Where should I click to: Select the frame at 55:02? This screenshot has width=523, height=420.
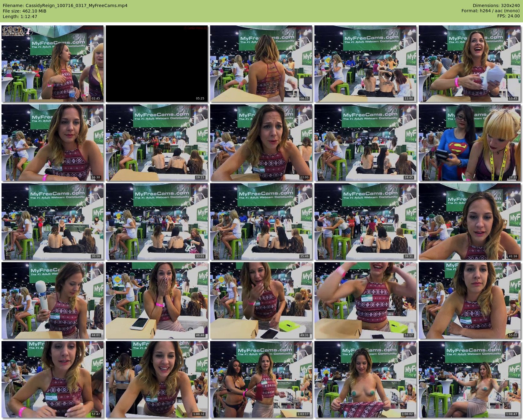pyautogui.click(x=470, y=300)
